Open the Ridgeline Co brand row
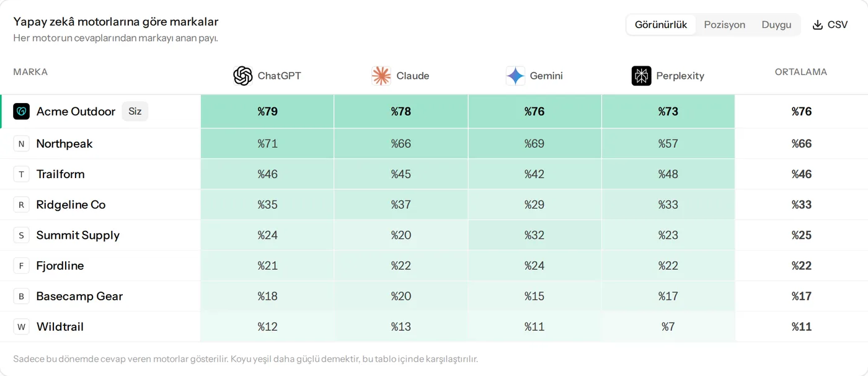The height and width of the screenshot is (376, 868). click(434, 205)
